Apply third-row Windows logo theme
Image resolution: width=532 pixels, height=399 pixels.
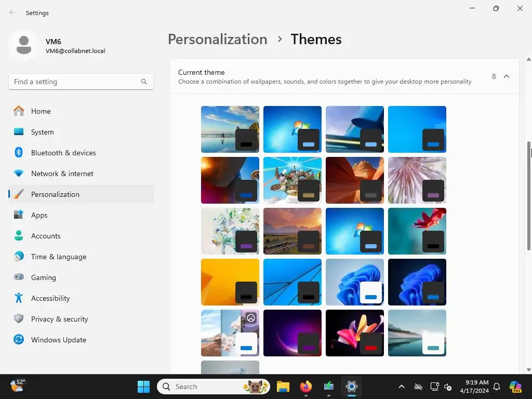click(355, 231)
